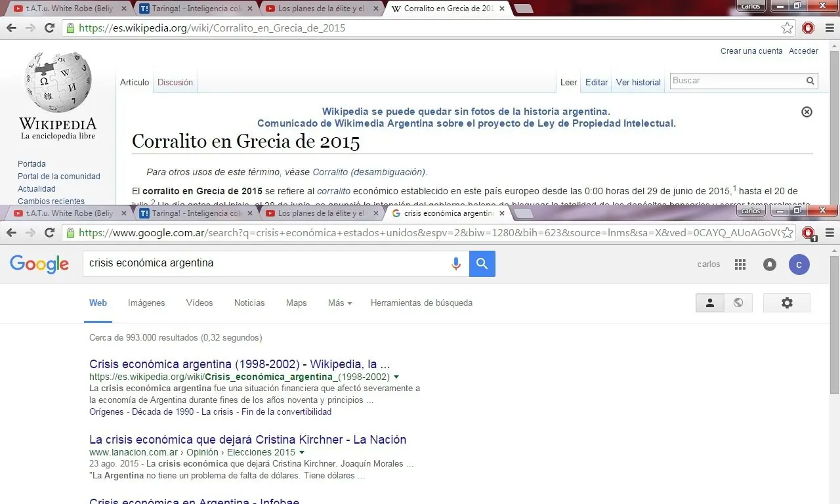This screenshot has height=504, width=840.
Task: Open a new tab in Wikipedia window
Action: pyautogui.click(x=523, y=9)
